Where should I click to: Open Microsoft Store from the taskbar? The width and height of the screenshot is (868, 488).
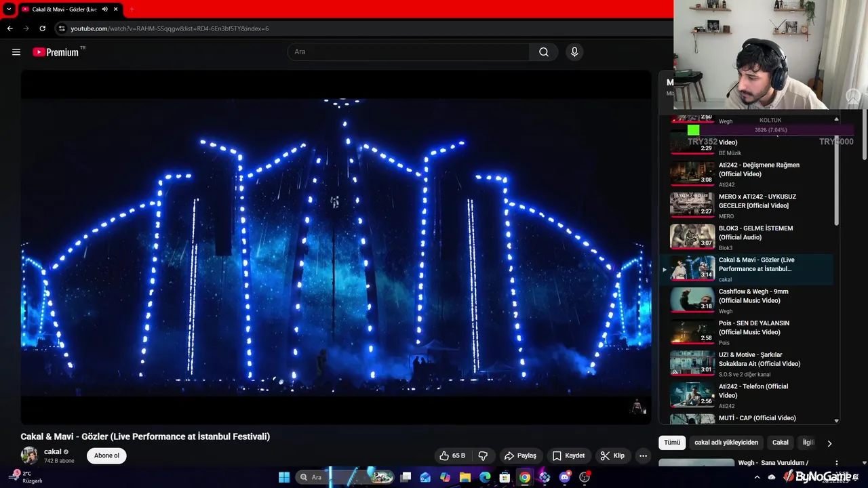click(x=505, y=477)
